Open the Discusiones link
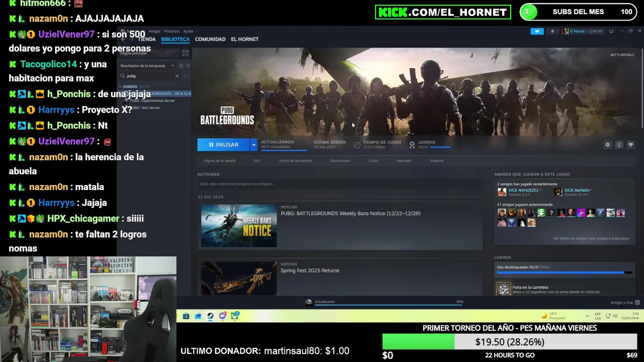 340,161
